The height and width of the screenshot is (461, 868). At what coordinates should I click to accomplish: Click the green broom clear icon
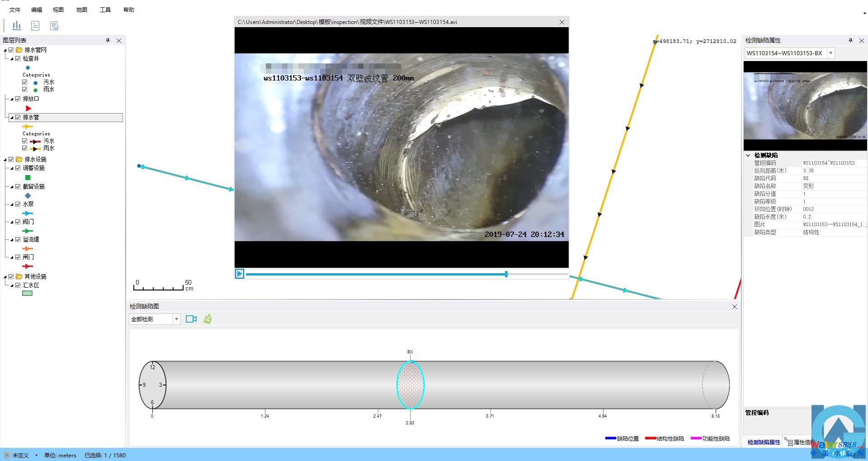point(208,319)
